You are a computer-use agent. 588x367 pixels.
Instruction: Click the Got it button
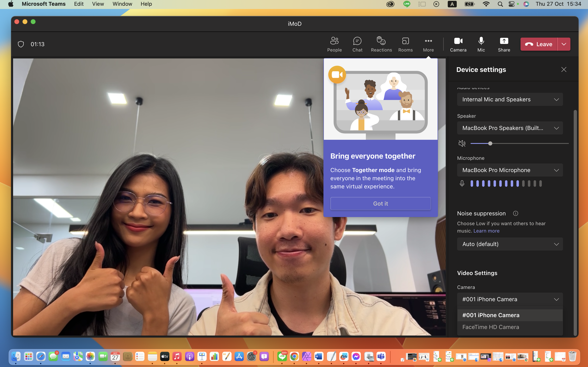point(380,203)
